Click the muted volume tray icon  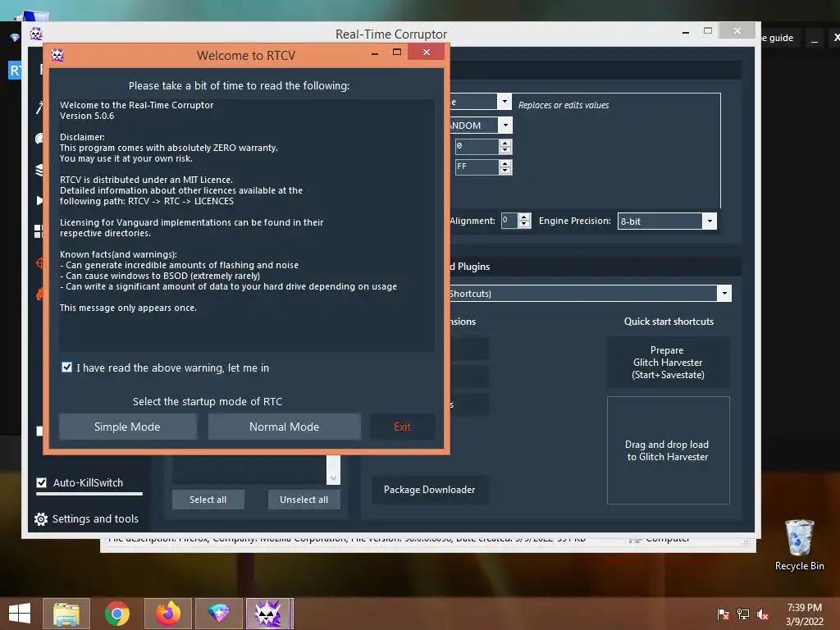(763, 614)
